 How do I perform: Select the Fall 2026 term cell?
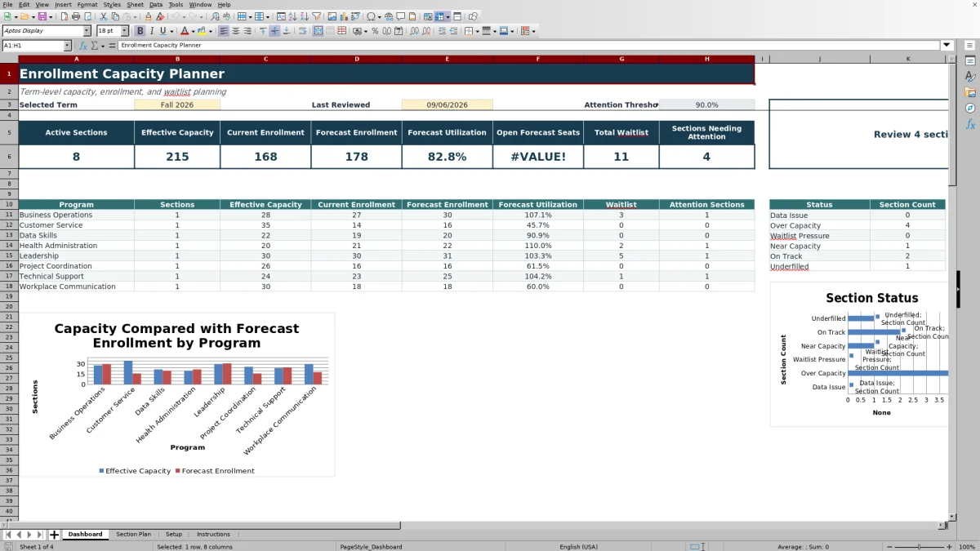pos(177,104)
